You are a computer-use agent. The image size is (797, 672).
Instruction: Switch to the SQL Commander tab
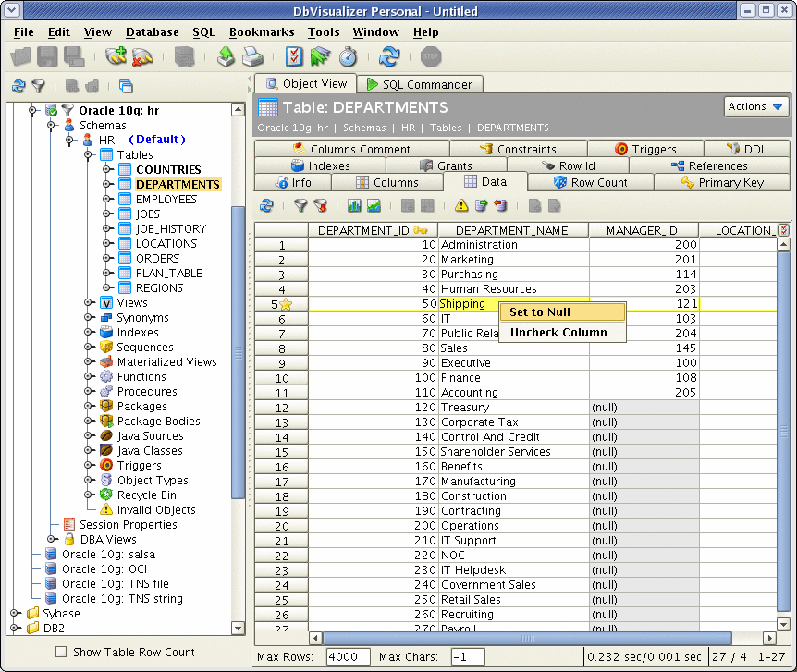[418, 84]
